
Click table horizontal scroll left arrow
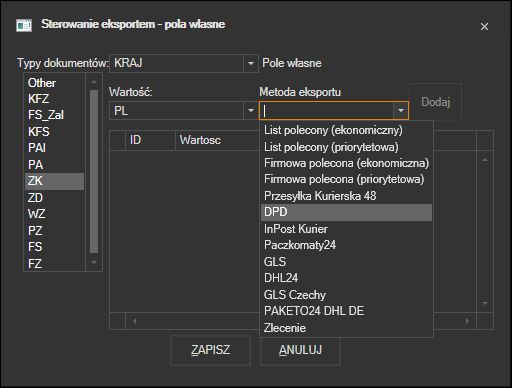point(134,321)
